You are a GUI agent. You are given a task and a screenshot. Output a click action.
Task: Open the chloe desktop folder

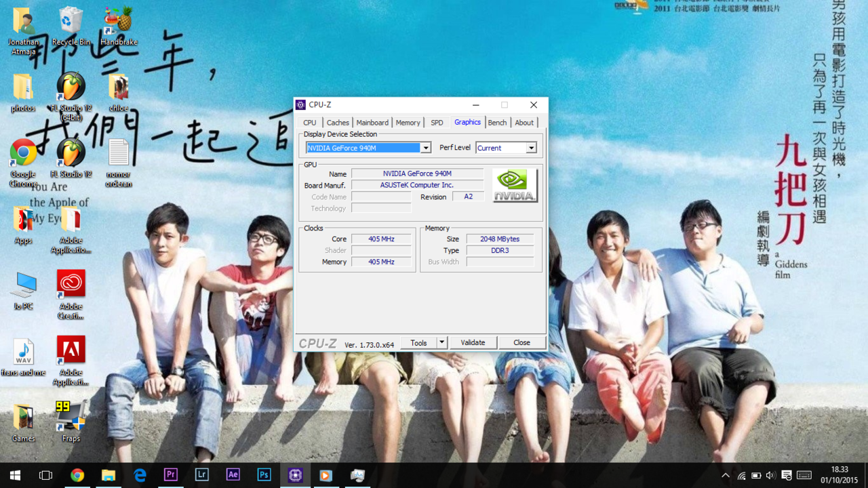(119, 94)
